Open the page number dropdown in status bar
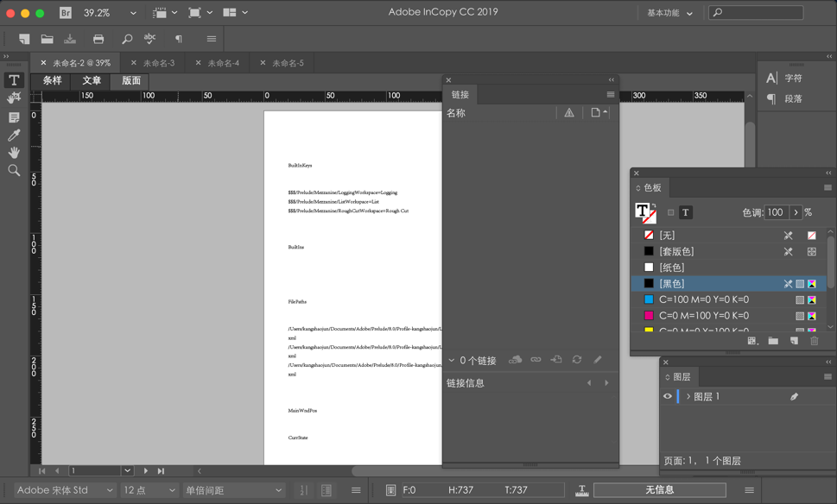The height and width of the screenshot is (504, 837). point(127,471)
